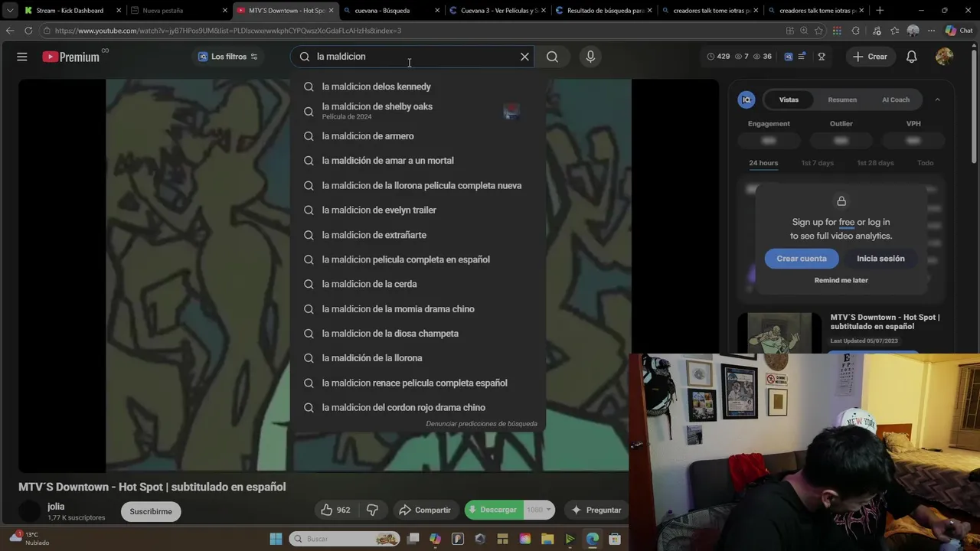Screen dimensions: 980x551
Task: Open the YouTube account avatar menu
Action: point(944,57)
